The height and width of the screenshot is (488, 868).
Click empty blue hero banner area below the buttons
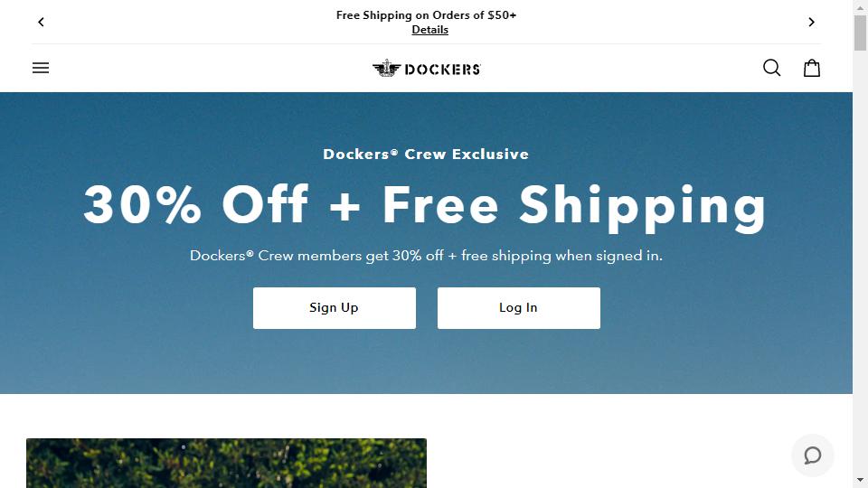[426, 362]
